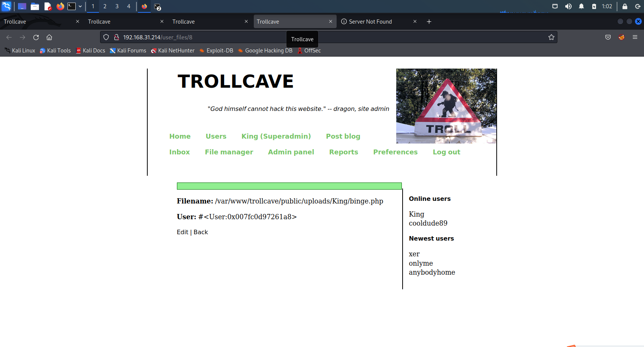Open King (Superadmin) profile link
Image resolution: width=644 pixels, height=347 pixels.
click(276, 136)
